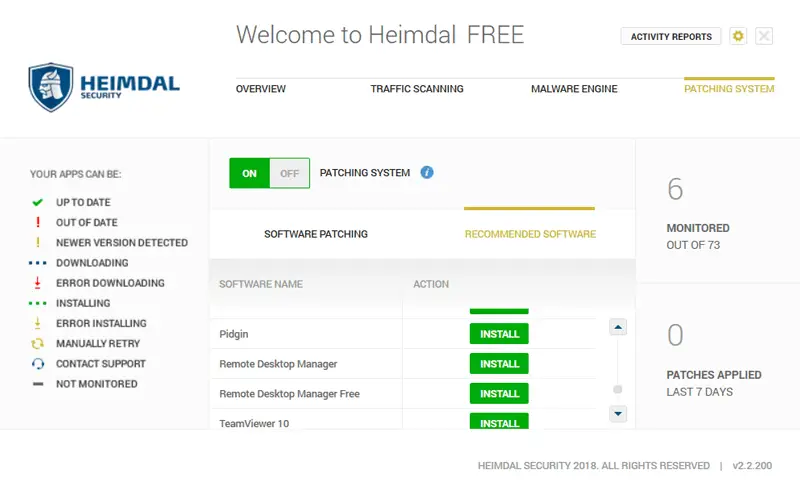This screenshot has height=497, width=800.
Task: Click the Patching System info icon
Action: tap(427, 172)
